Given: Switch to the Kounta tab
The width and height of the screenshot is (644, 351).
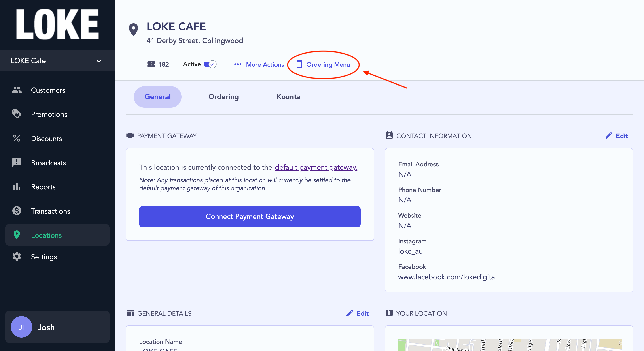Looking at the screenshot, I should 288,97.
